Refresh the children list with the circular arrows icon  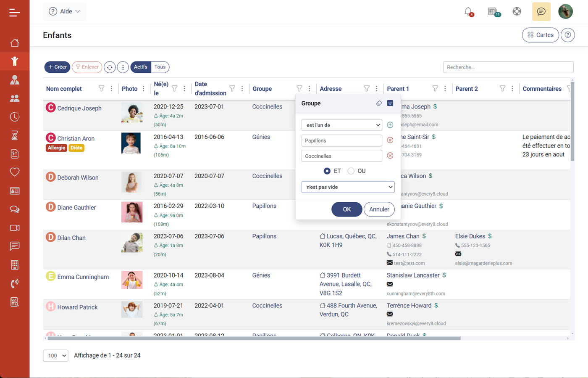coord(110,67)
